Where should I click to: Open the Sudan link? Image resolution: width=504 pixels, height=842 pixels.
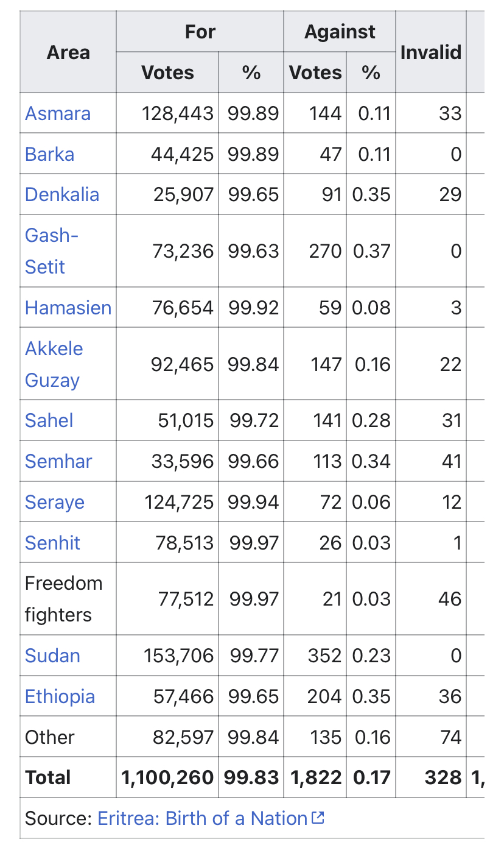[53, 656]
